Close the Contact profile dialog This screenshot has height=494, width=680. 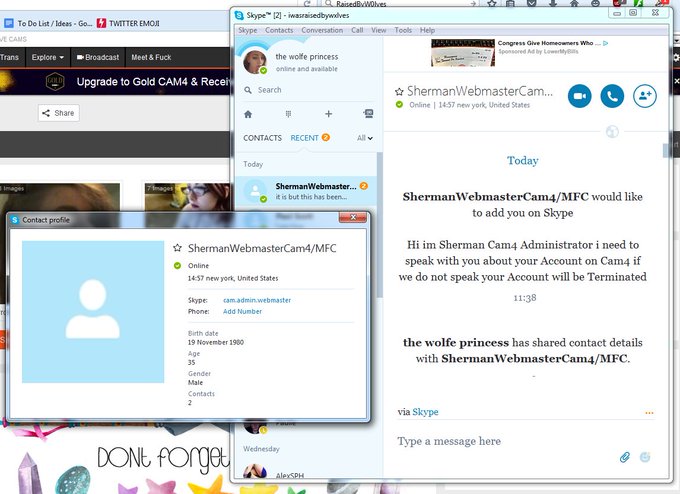353,217
